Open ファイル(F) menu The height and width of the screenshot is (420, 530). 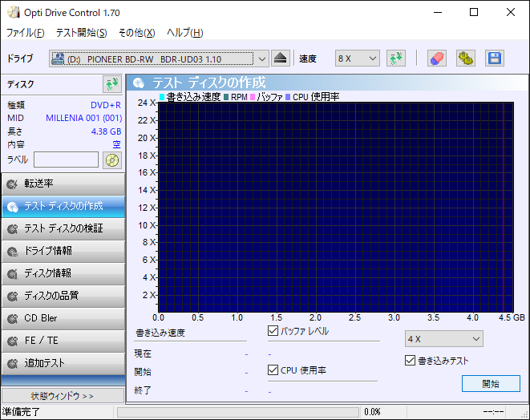pyautogui.click(x=26, y=33)
